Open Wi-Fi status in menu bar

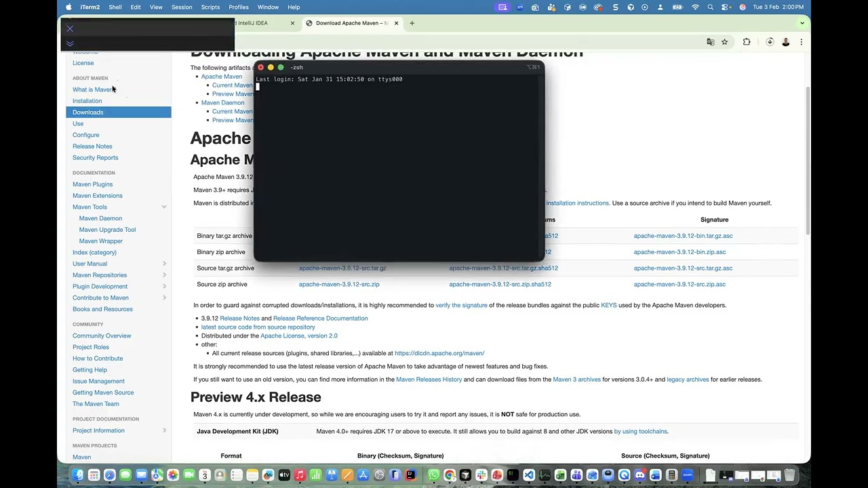[x=695, y=7]
